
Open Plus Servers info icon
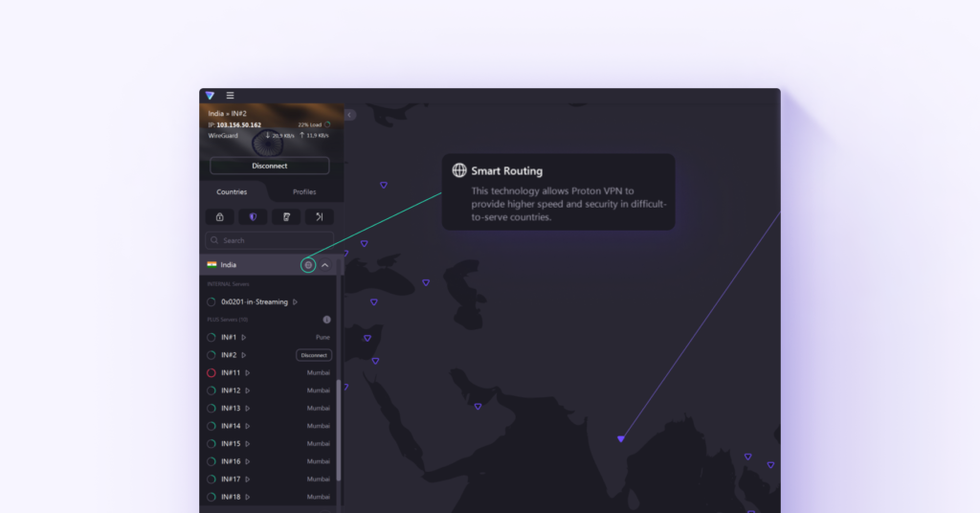coord(326,320)
